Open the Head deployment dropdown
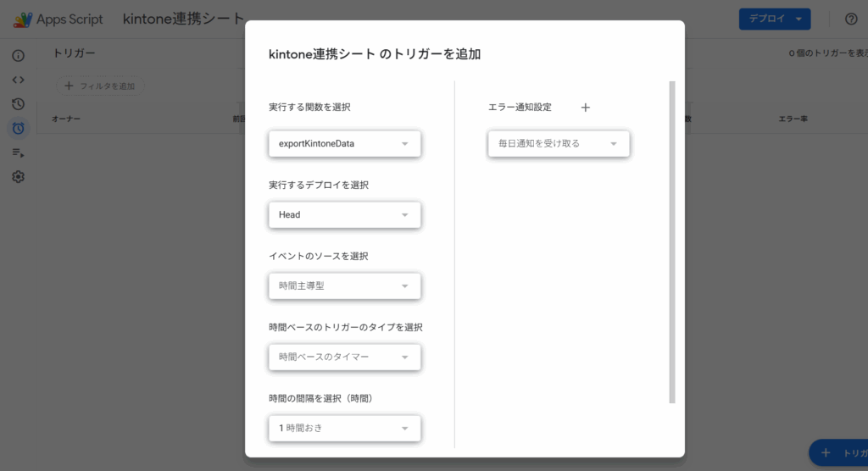 pos(344,214)
